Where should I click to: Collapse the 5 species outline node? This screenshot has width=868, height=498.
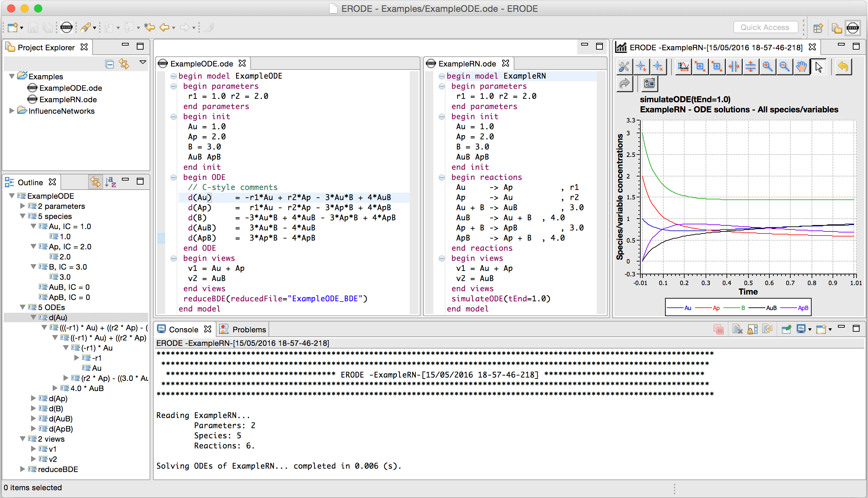[x=23, y=216]
